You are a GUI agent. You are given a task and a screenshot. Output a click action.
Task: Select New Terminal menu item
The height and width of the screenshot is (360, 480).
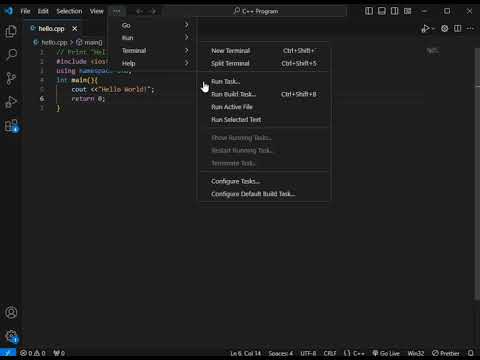[264, 51]
